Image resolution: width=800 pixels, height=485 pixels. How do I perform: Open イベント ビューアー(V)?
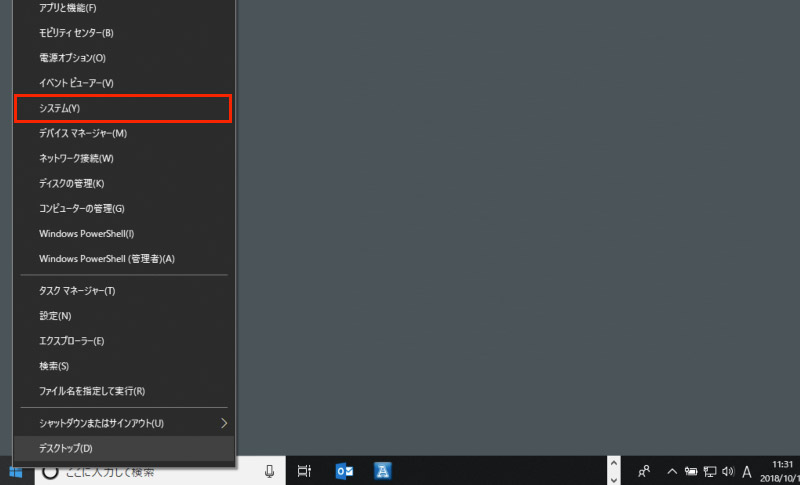[x=124, y=83]
